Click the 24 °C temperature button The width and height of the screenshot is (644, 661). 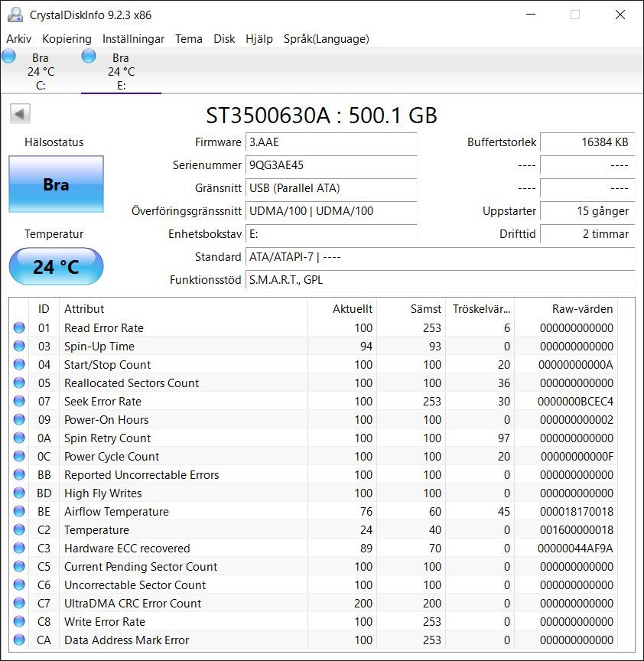(x=56, y=267)
